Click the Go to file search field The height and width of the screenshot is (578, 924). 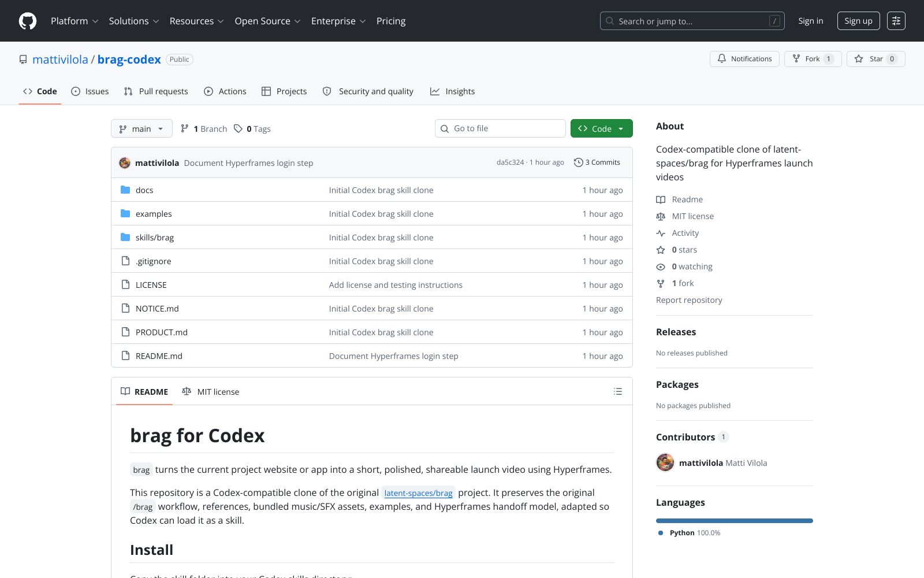point(500,128)
